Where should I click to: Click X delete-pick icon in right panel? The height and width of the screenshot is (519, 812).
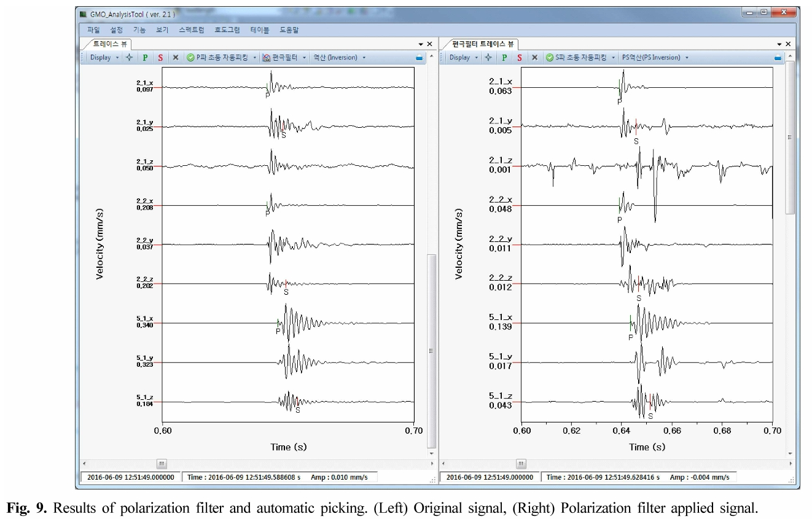[534, 57]
